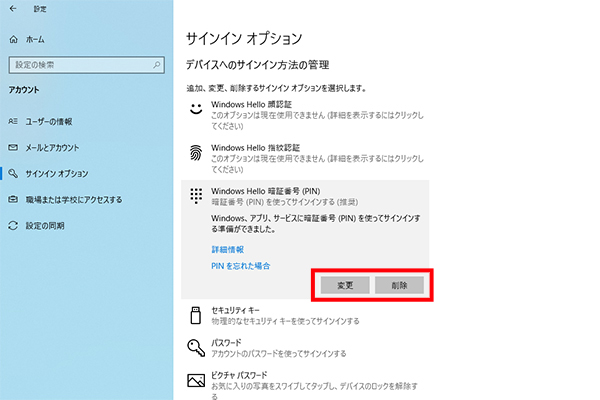Click the セキュリティ キー USB icon
The width and height of the screenshot is (600, 400).
pos(196,315)
